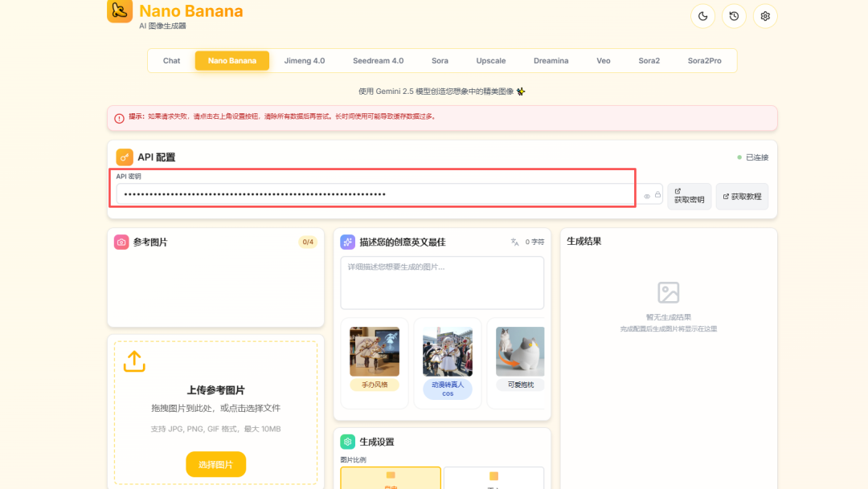Click the Nano Banana logo icon
Viewport: 868px width, 489px height.
tap(121, 11)
